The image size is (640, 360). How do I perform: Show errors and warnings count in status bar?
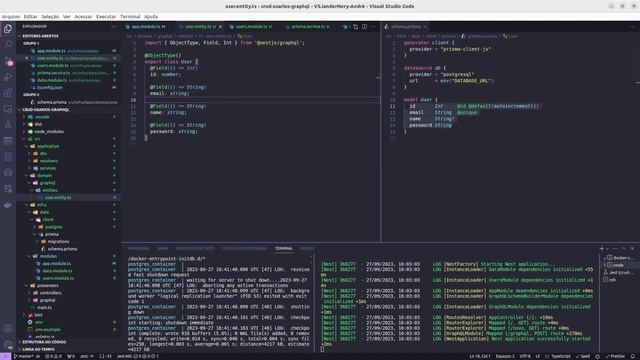tap(53, 356)
